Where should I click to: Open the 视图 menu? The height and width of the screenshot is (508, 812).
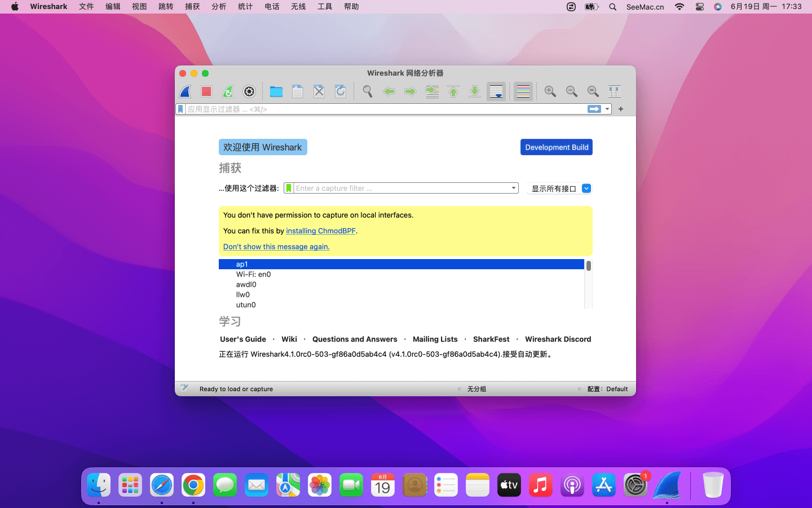tap(139, 7)
